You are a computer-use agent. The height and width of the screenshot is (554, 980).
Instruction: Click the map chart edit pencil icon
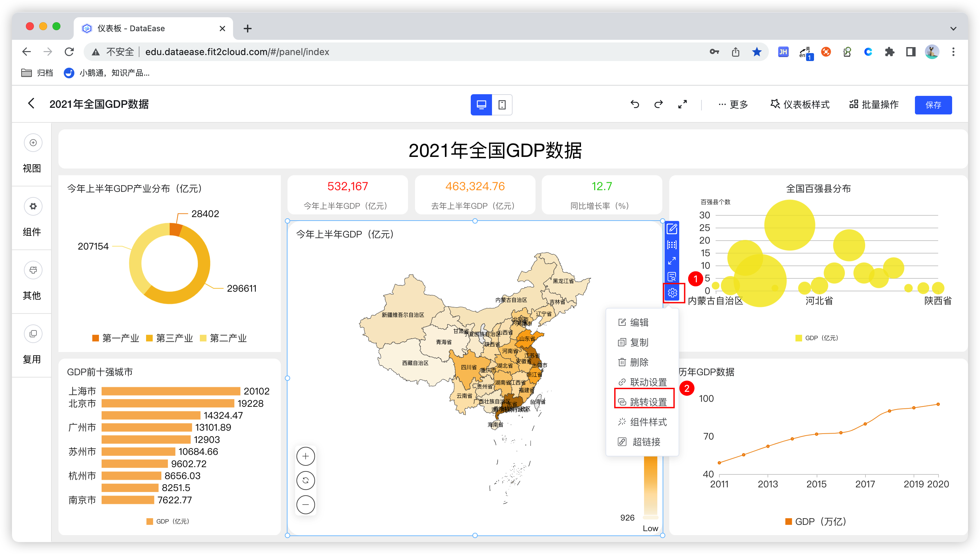pos(672,229)
